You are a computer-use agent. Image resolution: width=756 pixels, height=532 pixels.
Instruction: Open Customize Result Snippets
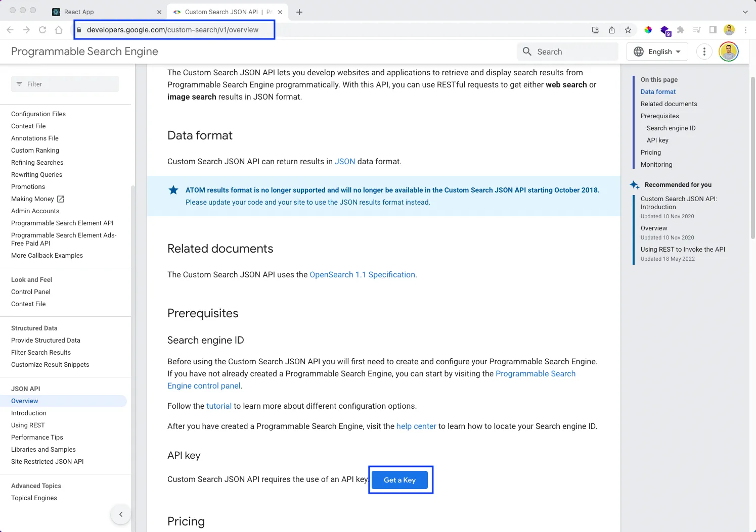tap(50, 365)
